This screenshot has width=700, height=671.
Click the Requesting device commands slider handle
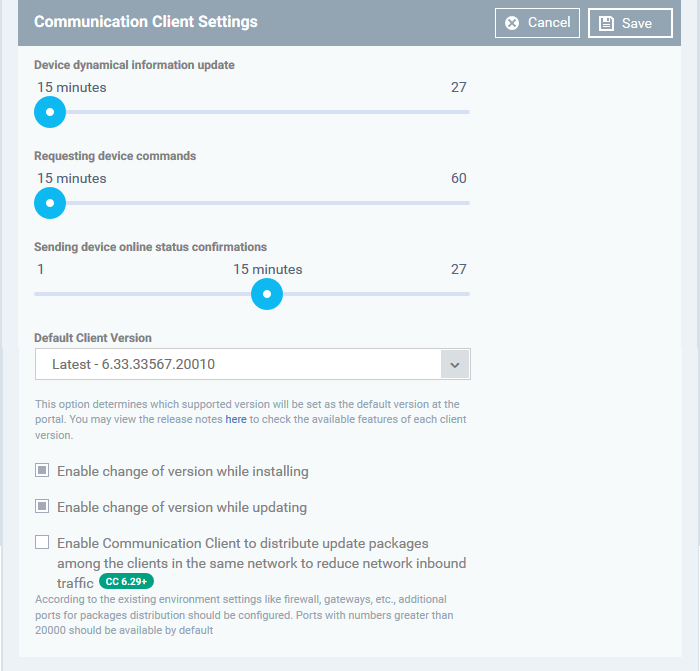[50, 203]
